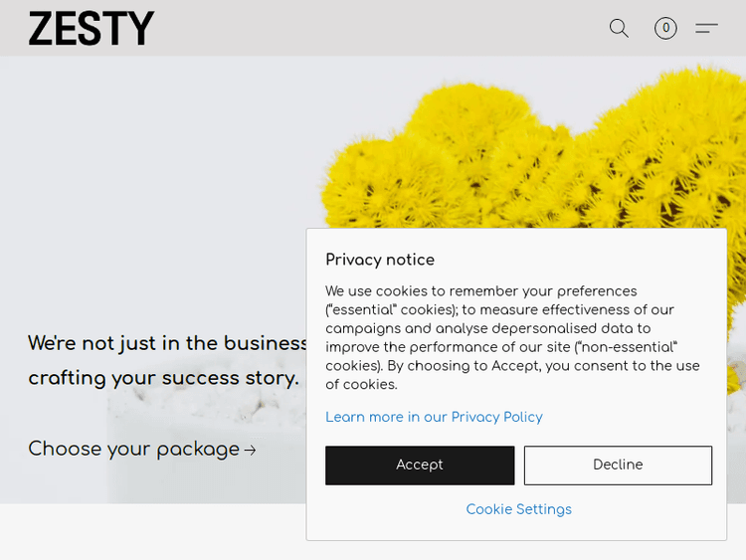The width and height of the screenshot is (746, 560).
Task: Open the shopping cart showing 0 items
Action: (x=665, y=28)
